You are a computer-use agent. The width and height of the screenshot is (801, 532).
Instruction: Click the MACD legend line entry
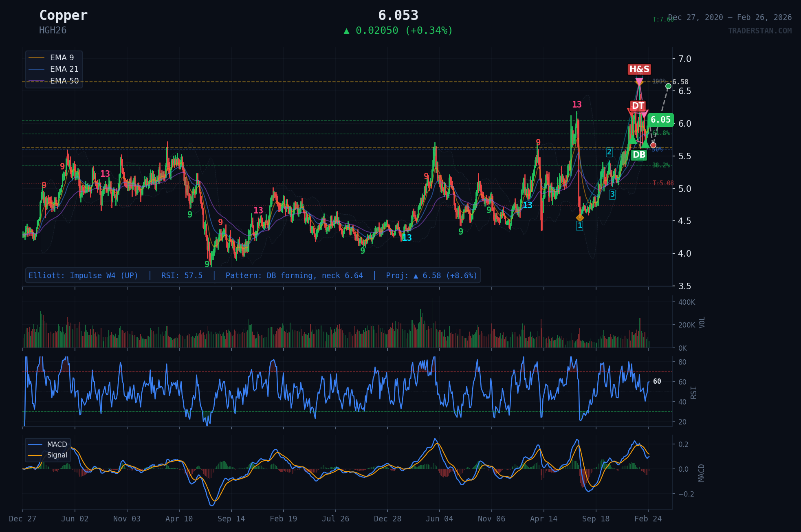coord(57,444)
